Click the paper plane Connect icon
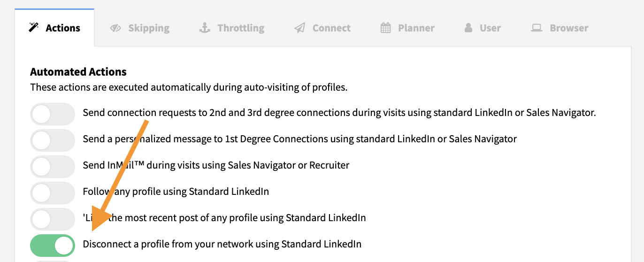 tap(299, 28)
